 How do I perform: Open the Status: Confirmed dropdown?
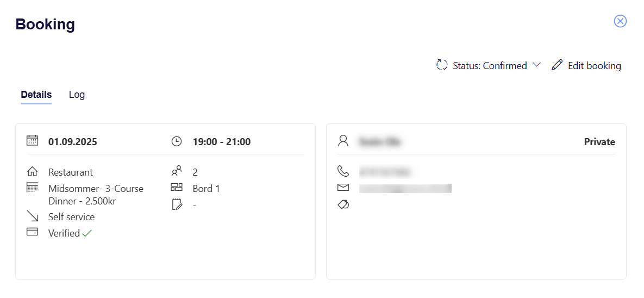coord(489,66)
